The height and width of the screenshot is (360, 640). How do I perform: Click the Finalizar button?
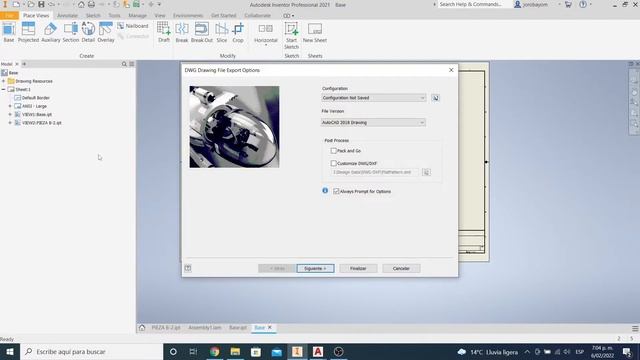[358, 269]
